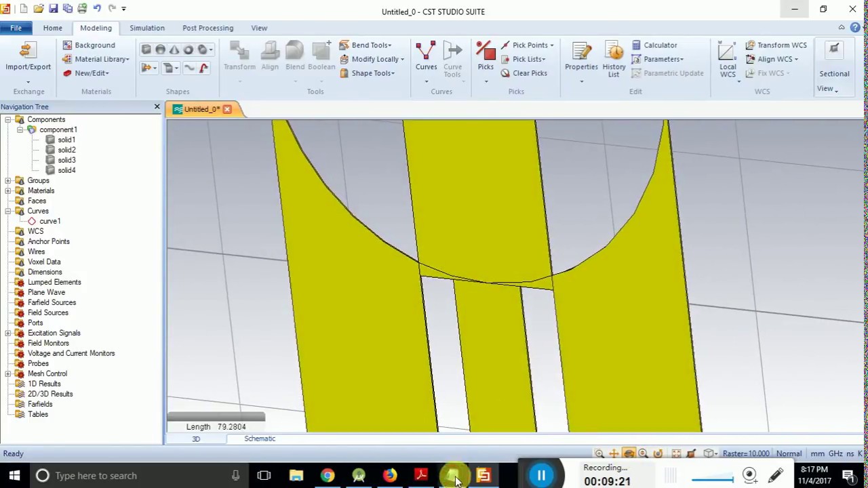Activate Local WCS

[728, 60]
